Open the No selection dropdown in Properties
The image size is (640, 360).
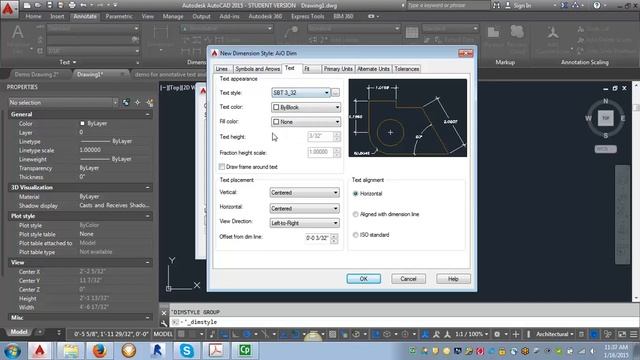tap(63, 102)
